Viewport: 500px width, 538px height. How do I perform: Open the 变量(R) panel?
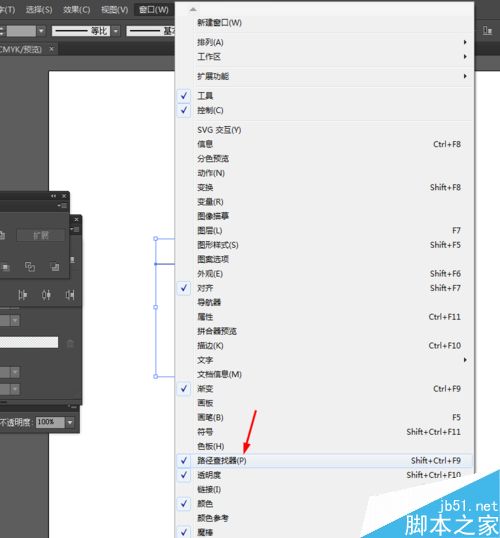point(324,202)
